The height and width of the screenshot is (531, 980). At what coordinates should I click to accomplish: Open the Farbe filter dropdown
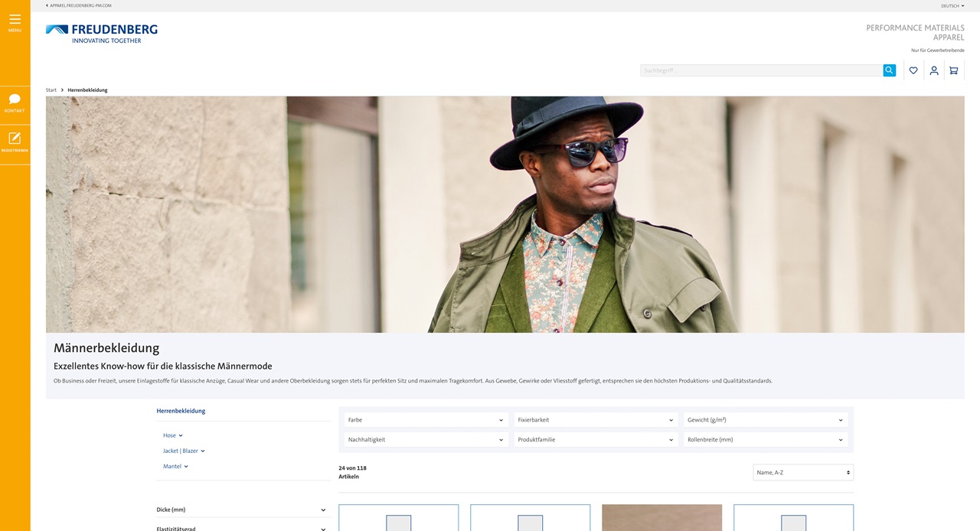tap(425, 419)
